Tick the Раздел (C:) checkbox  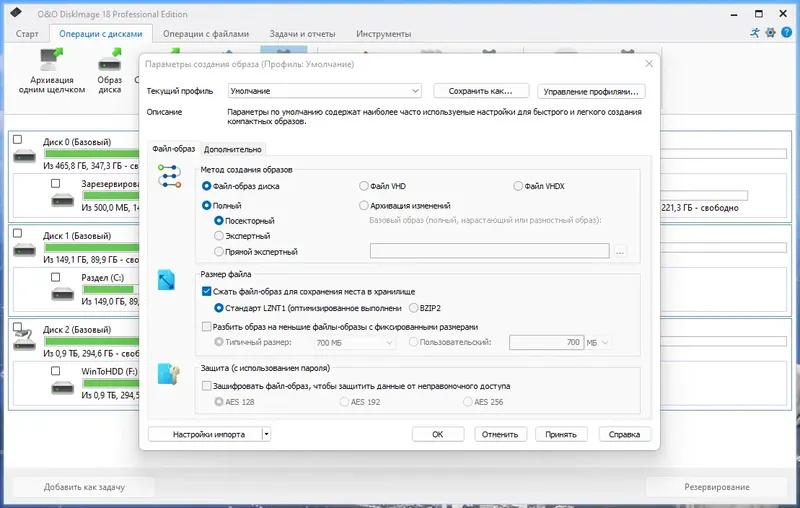coord(56,277)
